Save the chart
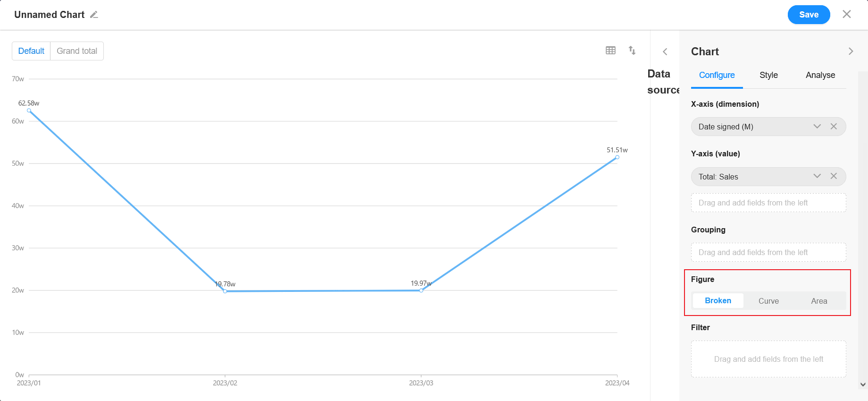 coord(809,15)
